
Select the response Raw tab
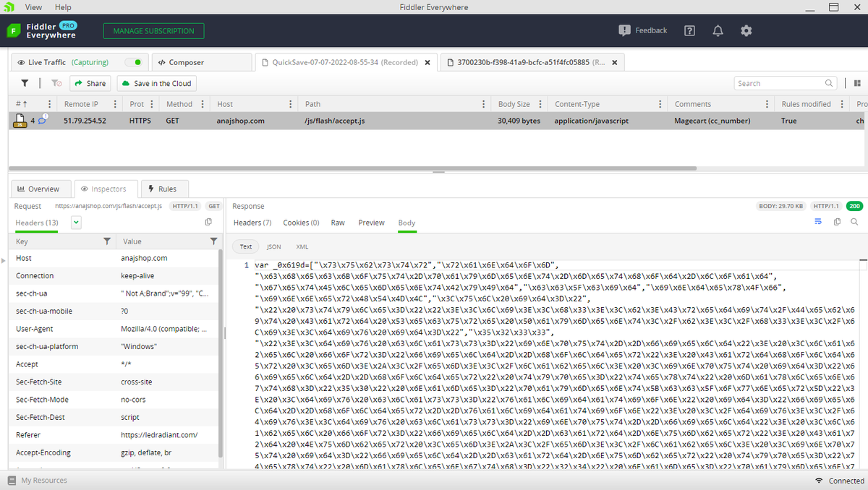(338, 223)
